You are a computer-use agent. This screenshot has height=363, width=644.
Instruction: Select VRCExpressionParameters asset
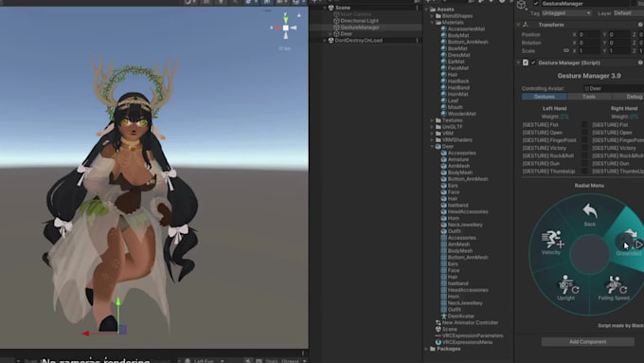click(469, 336)
